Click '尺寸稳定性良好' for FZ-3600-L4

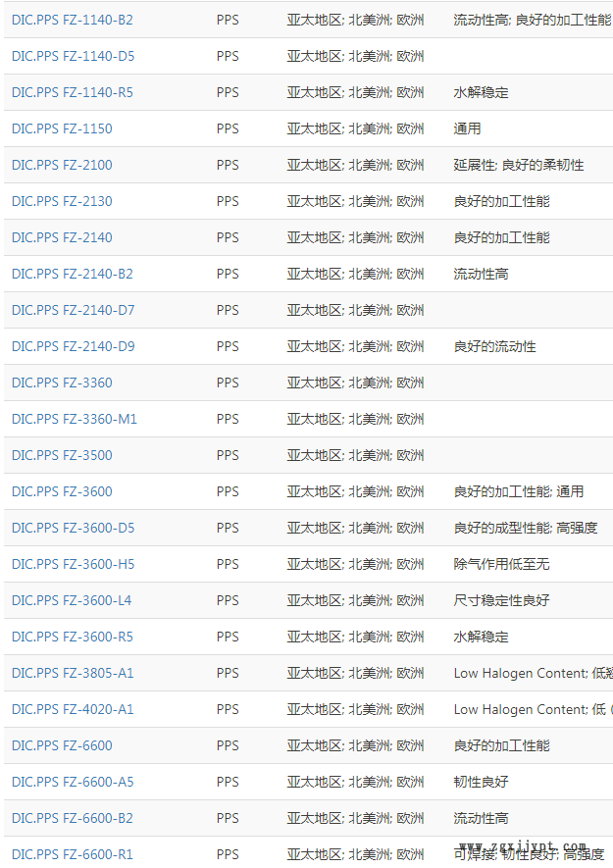[502, 600]
